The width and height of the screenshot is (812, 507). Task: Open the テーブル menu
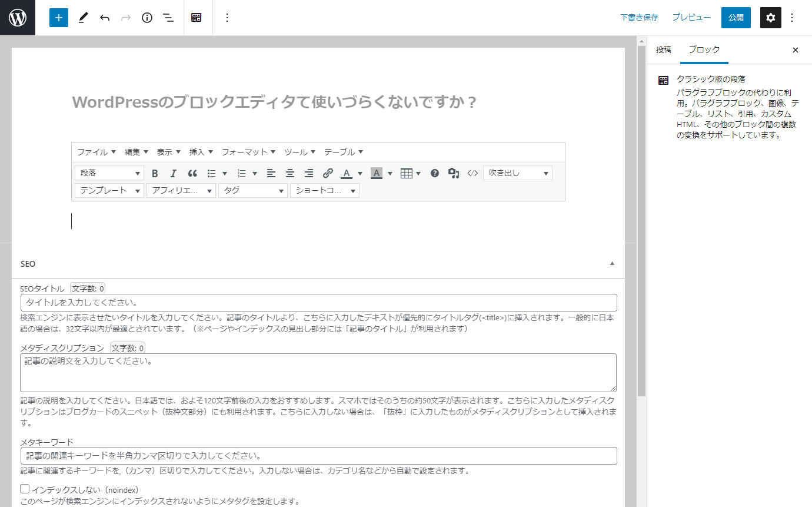point(344,152)
